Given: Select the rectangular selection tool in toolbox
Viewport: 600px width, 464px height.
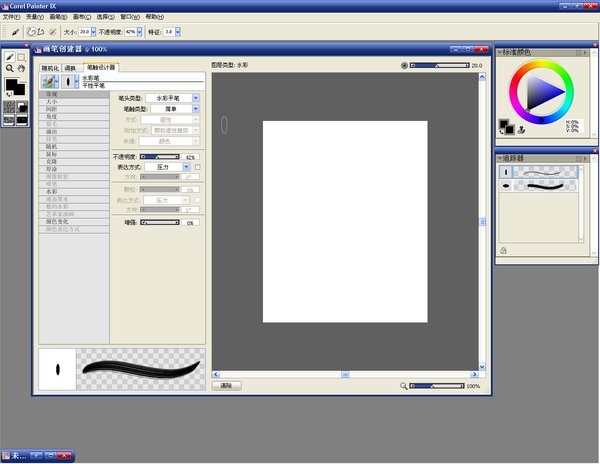Looking at the screenshot, I should (21, 57).
